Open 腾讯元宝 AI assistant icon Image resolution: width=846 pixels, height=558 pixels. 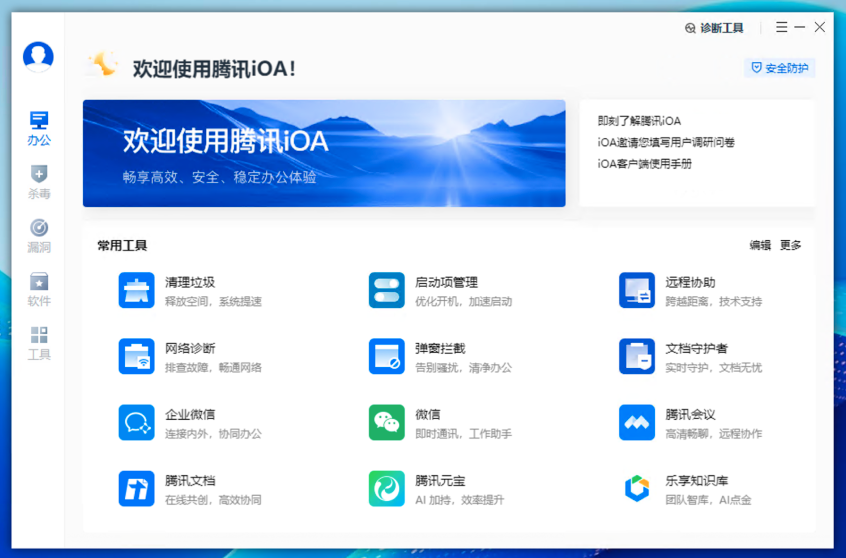tap(387, 489)
